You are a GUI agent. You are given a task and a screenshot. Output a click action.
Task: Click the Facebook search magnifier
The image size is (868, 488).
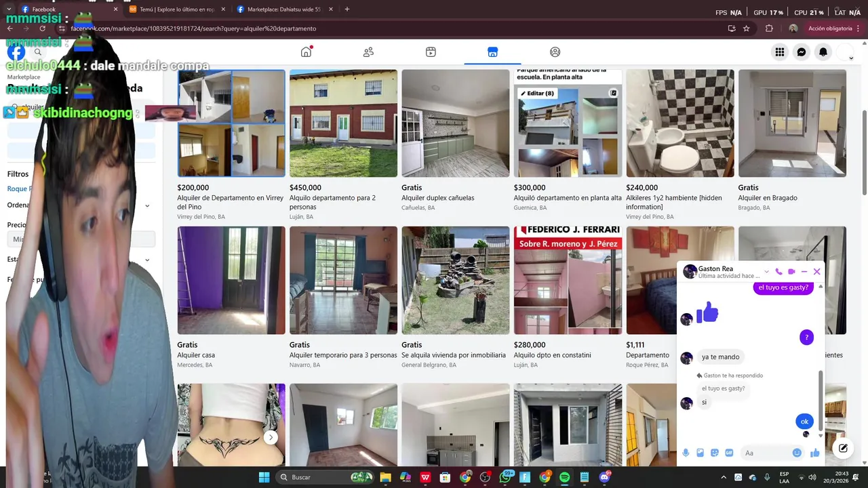click(38, 52)
